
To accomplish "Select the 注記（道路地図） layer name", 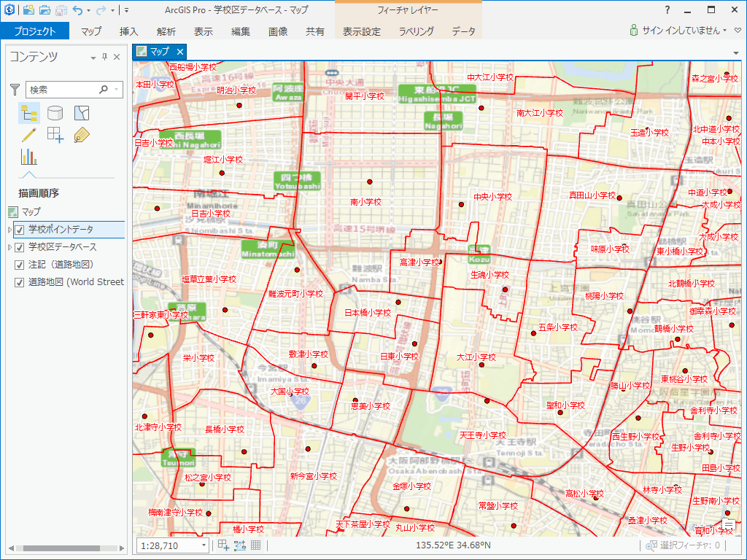I will point(61,265).
